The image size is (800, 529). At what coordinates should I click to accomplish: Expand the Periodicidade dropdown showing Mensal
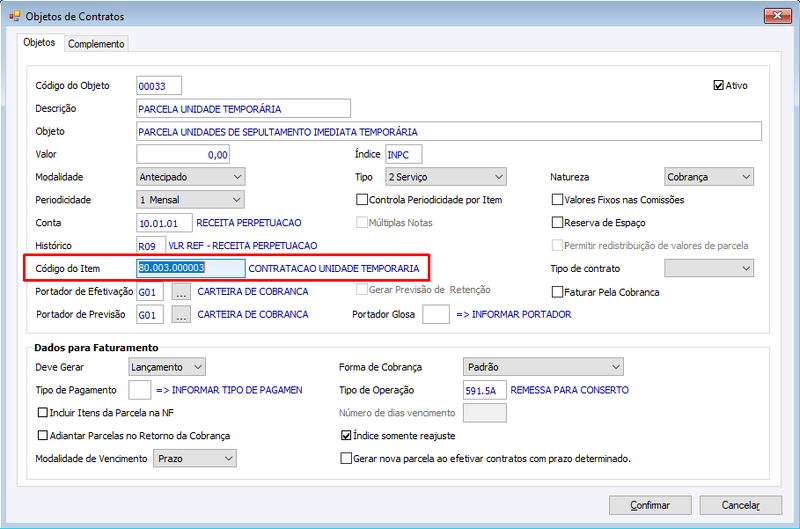tap(190, 199)
